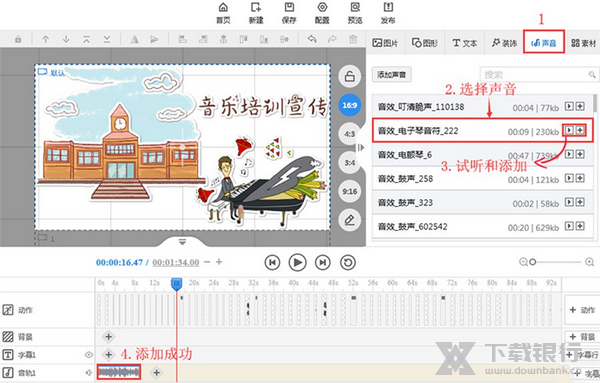Save the project using 保存
Image resolution: width=600 pixels, height=383 pixels.
click(289, 12)
